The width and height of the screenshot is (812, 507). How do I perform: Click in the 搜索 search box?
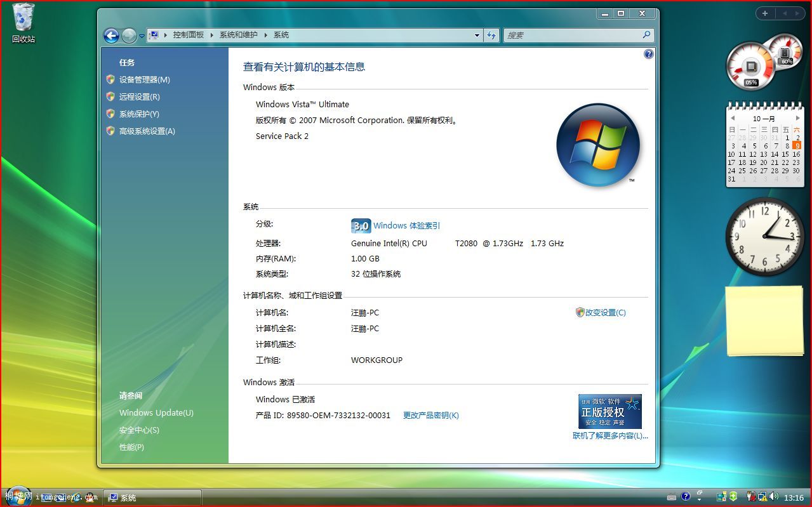pyautogui.click(x=571, y=36)
